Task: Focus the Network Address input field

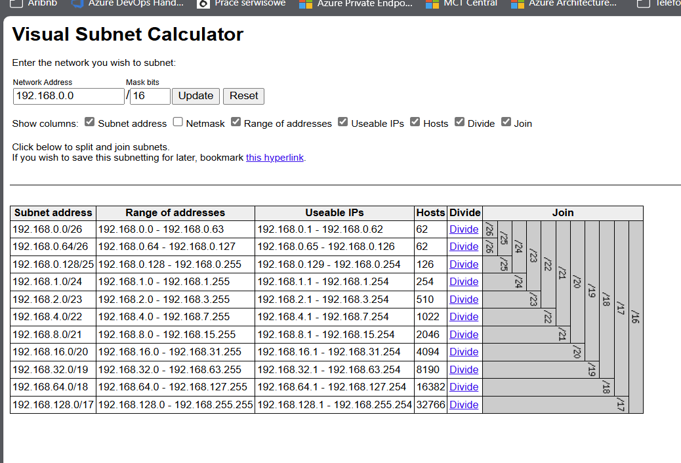Action: (69, 96)
